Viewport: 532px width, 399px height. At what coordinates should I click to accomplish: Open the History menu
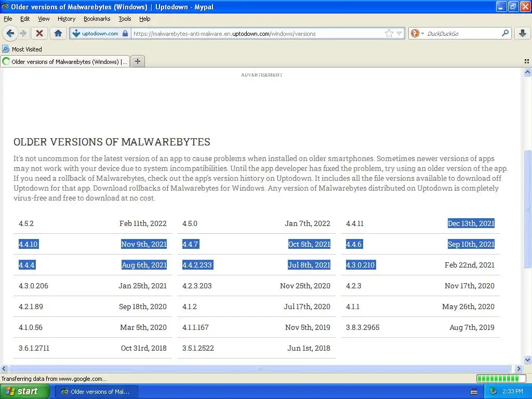pyautogui.click(x=66, y=19)
